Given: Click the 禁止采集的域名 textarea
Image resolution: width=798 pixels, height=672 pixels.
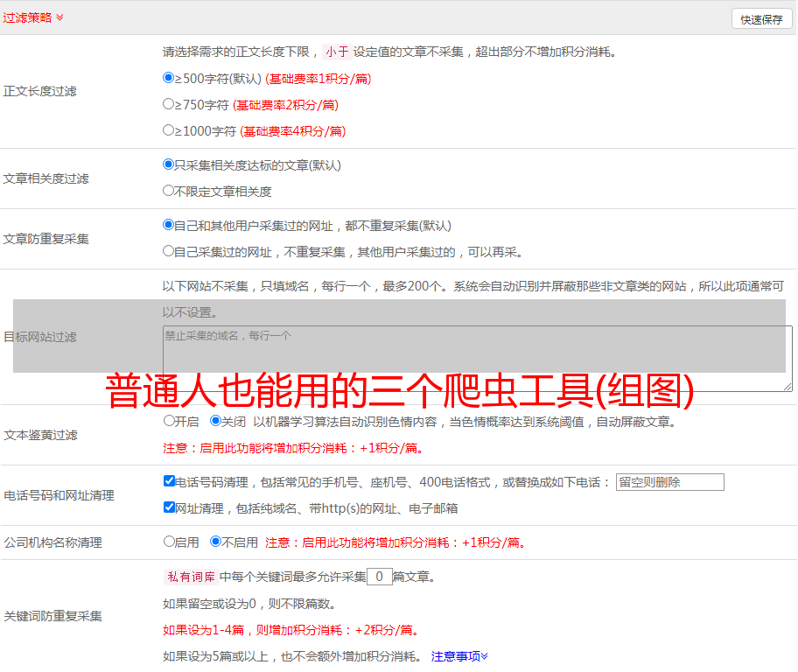Looking at the screenshot, I should pos(477,358).
